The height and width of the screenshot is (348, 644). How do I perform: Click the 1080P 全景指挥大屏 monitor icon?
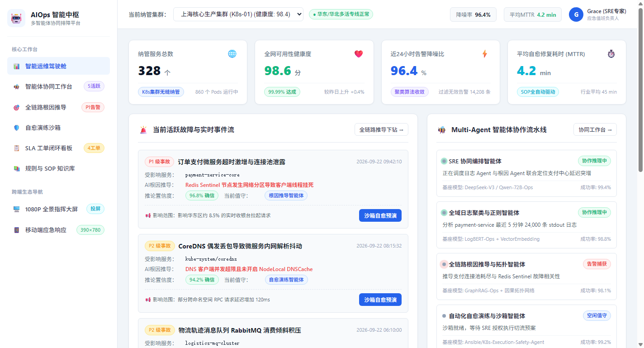pos(17,209)
